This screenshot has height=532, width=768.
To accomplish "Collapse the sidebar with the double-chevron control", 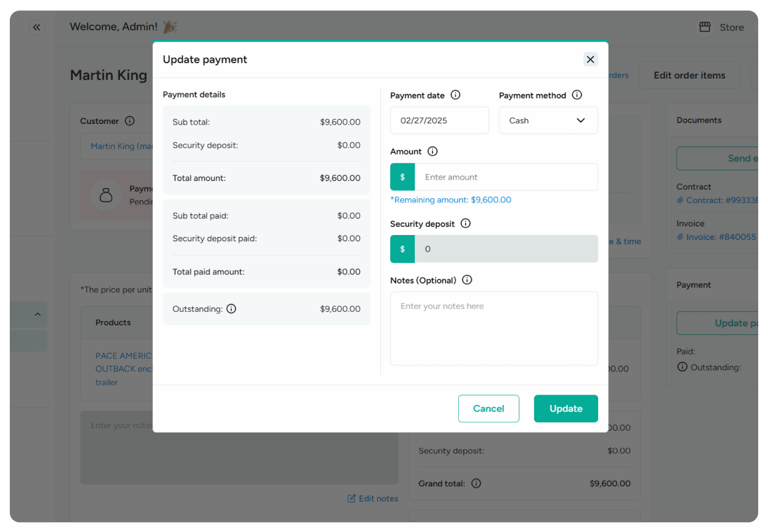I will (x=36, y=27).
